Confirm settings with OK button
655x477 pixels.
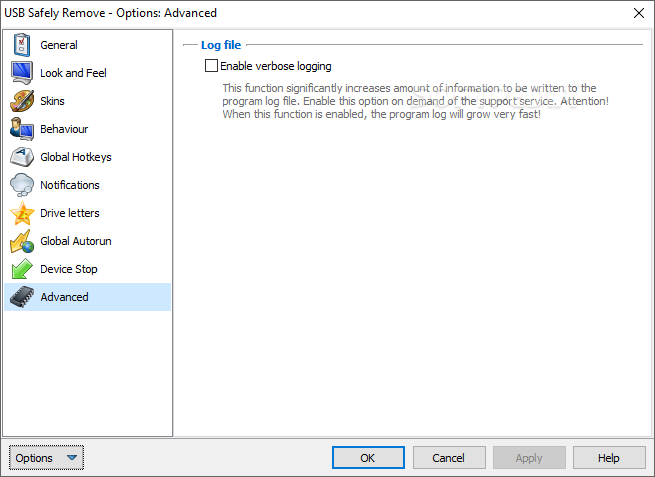click(x=368, y=458)
